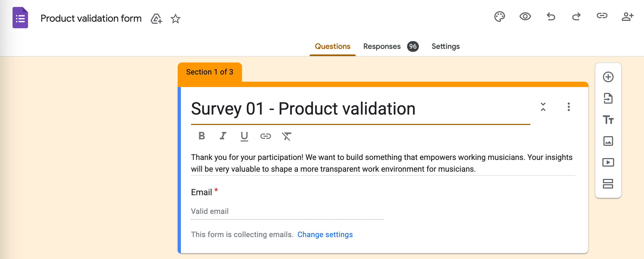Open section more options menu
The height and width of the screenshot is (259, 644).
pos(569,107)
